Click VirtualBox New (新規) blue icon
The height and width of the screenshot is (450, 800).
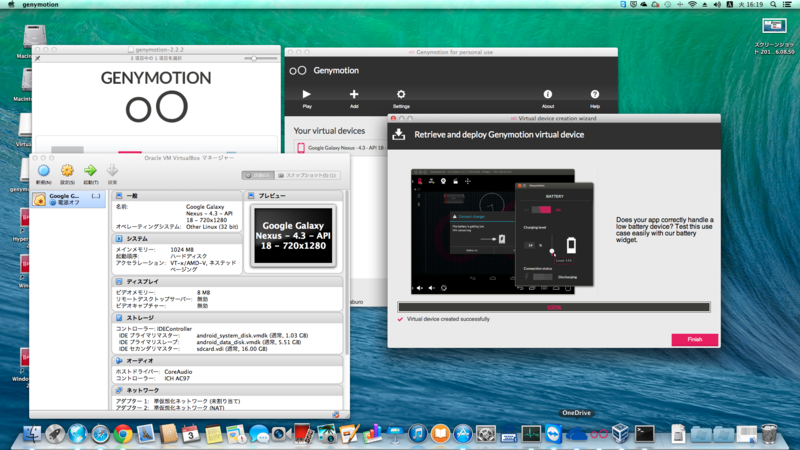click(44, 171)
